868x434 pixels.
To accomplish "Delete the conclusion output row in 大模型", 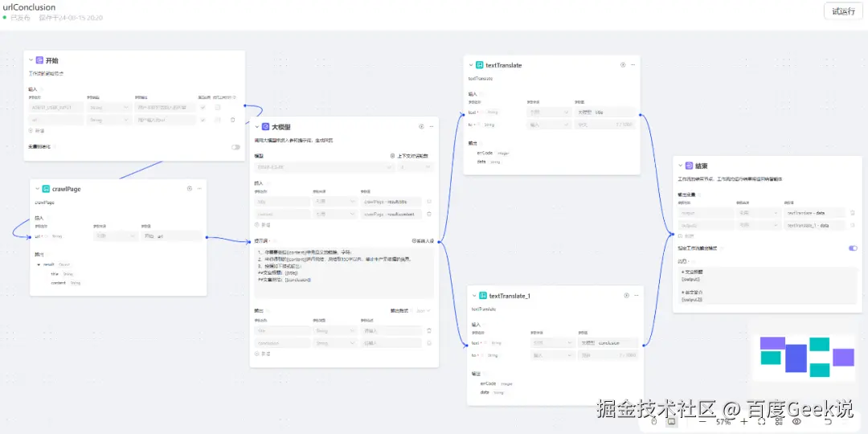I will pyautogui.click(x=429, y=342).
